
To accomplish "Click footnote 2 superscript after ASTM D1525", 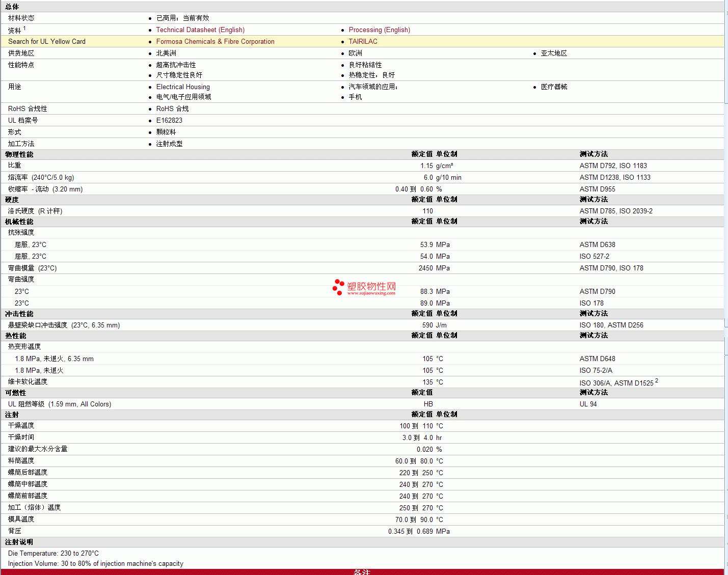I will [x=657, y=380].
